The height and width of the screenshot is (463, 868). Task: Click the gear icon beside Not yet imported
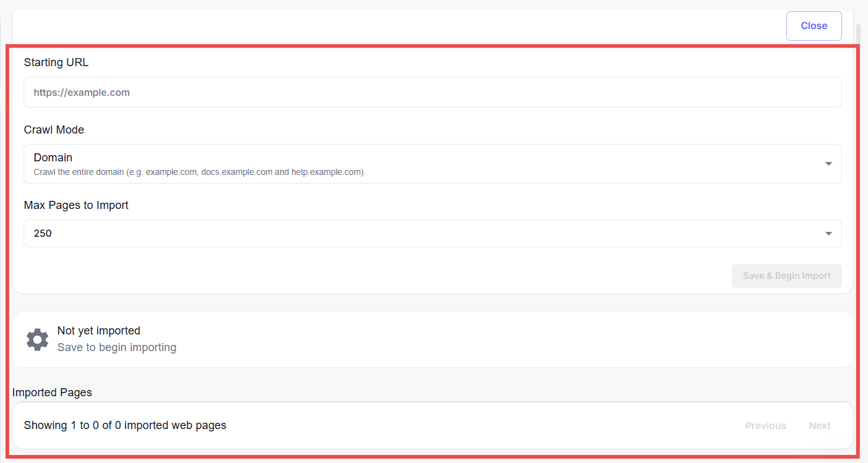(37, 339)
